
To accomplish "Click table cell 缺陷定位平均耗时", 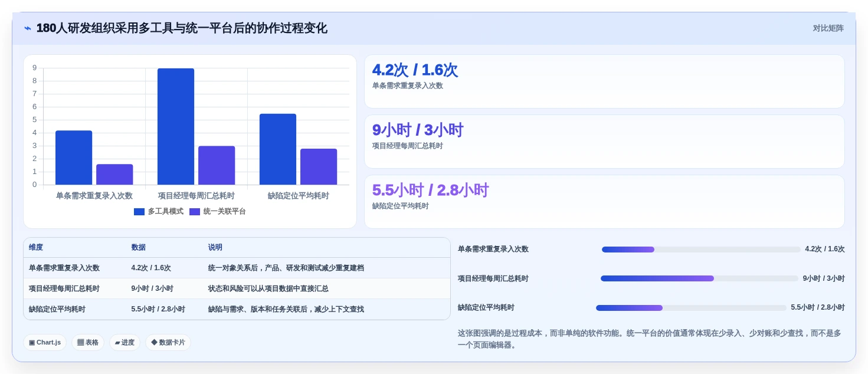I will pos(57,309).
